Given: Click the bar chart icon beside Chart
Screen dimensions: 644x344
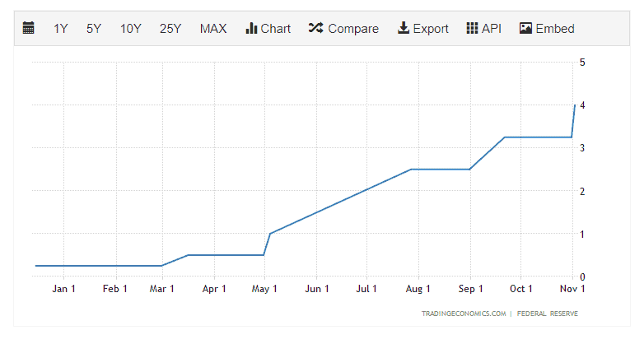Looking at the screenshot, I should (x=251, y=29).
